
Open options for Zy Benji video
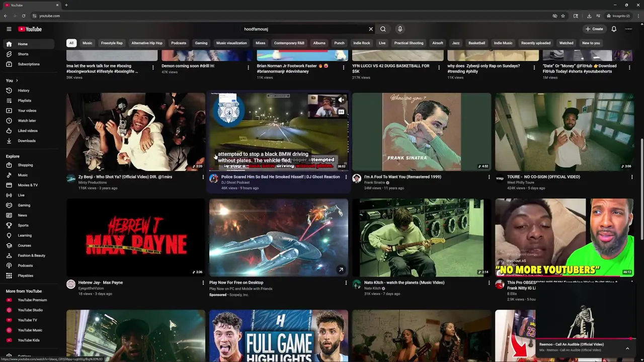pyautogui.click(x=203, y=177)
